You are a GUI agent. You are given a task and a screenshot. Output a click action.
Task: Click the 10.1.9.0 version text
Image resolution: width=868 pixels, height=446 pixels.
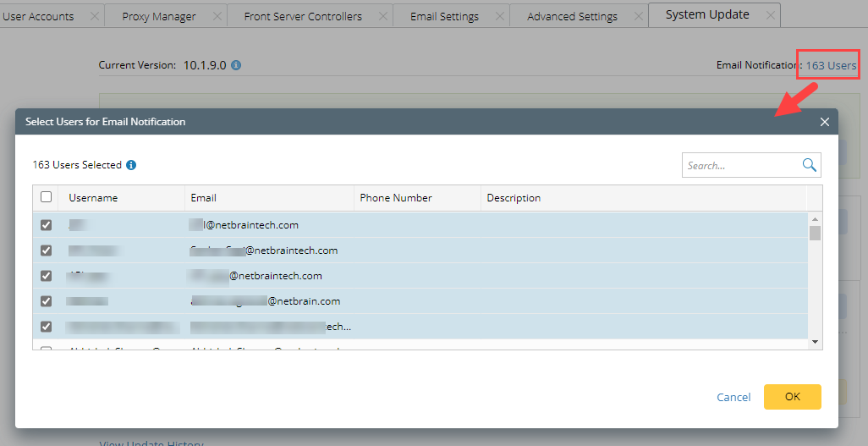(x=204, y=65)
